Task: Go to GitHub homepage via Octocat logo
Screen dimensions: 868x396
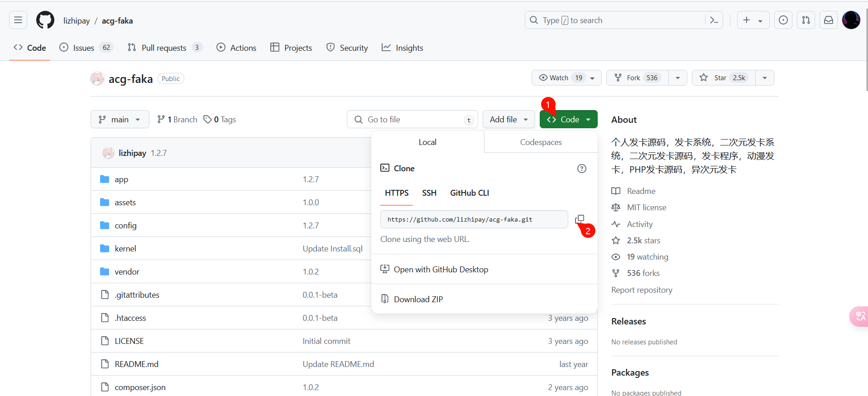Action: [x=45, y=20]
